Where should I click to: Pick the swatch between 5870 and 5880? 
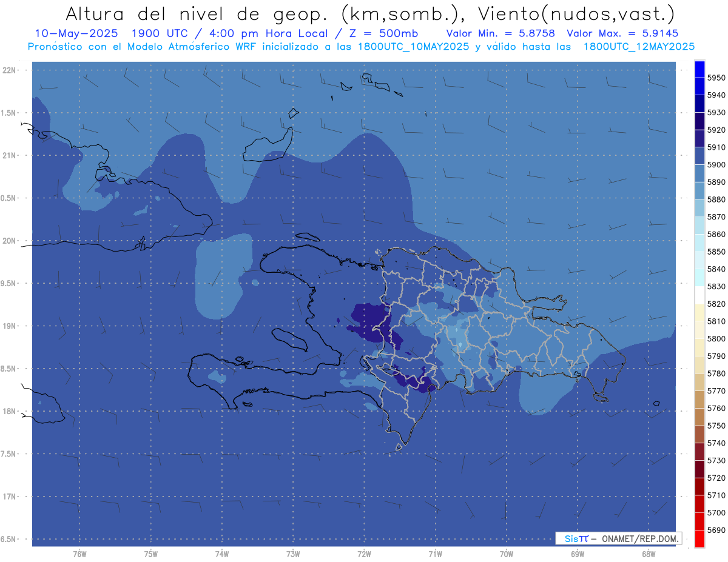click(x=699, y=208)
